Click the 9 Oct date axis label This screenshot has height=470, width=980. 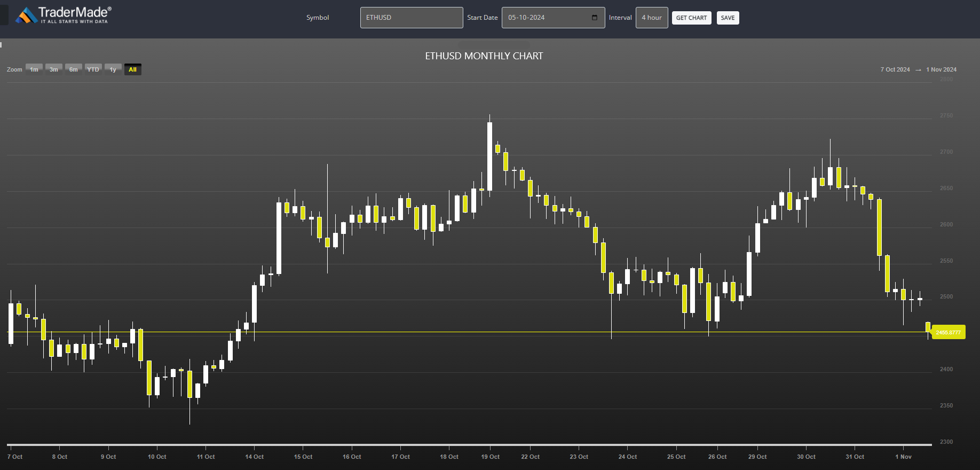108,457
